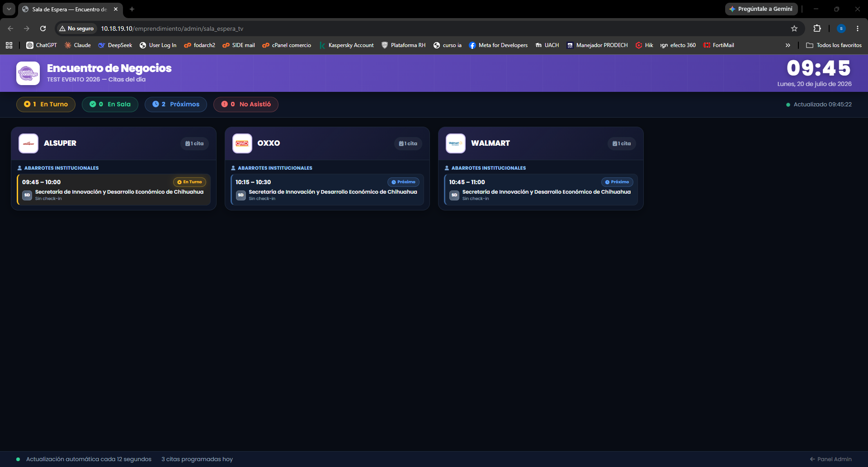Open the DeepSeek bookmark

coord(115,45)
